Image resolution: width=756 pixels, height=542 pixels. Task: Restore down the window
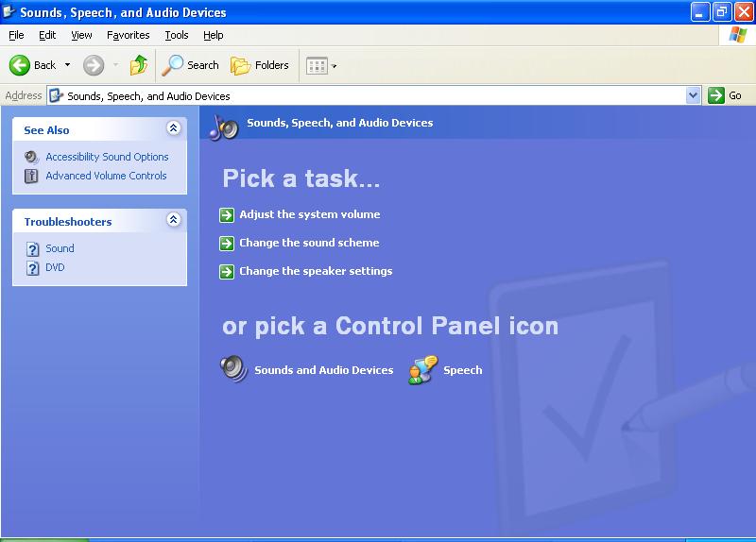coord(722,12)
